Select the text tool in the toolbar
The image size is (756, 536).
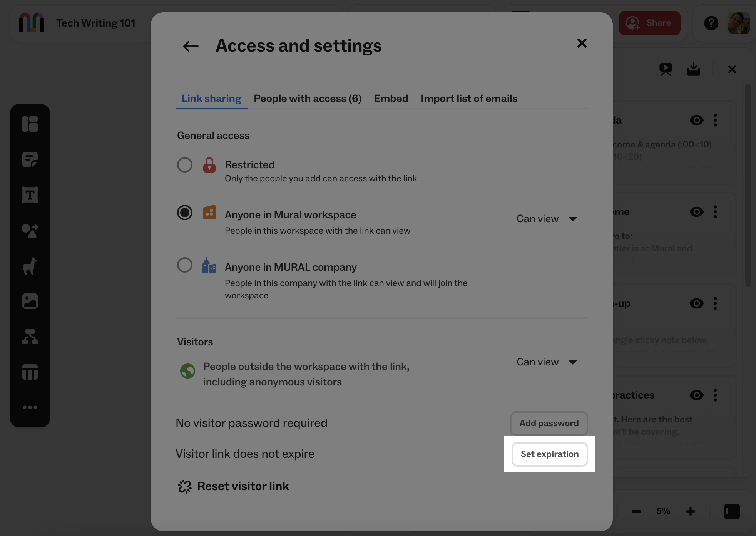click(30, 195)
